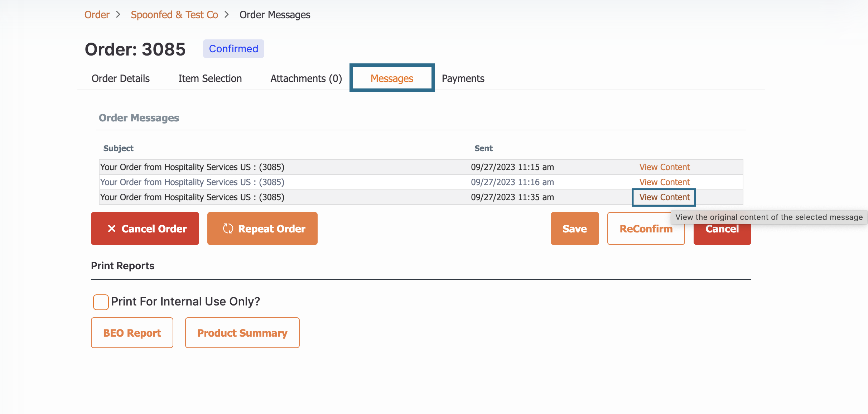Click the X icon in Cancel Order button
Screen dimensions: 868x414
(112, 228)
